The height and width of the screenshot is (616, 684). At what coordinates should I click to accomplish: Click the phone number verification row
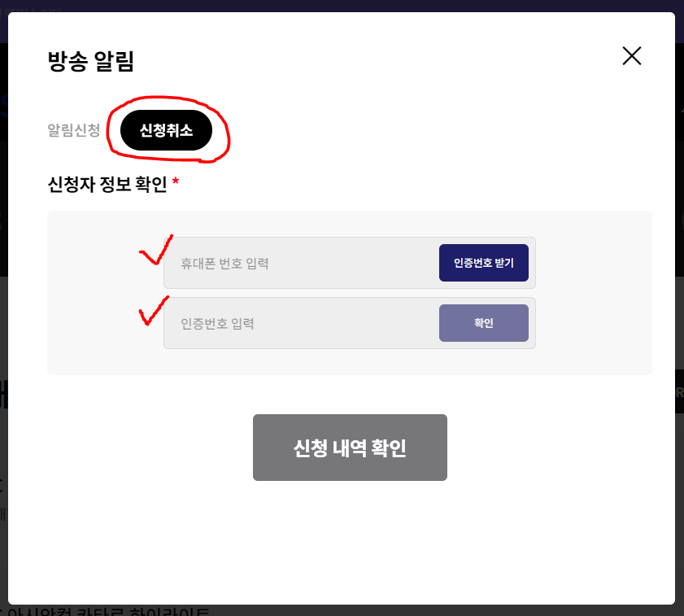point(349,262)
